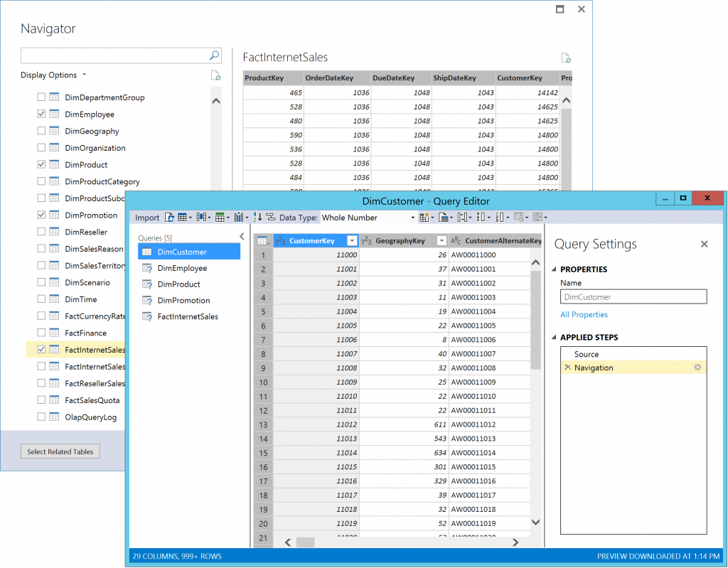Refresh the FactInternetSales preview via the page icon
Screen dimensions: 728x568
point(565,58)
